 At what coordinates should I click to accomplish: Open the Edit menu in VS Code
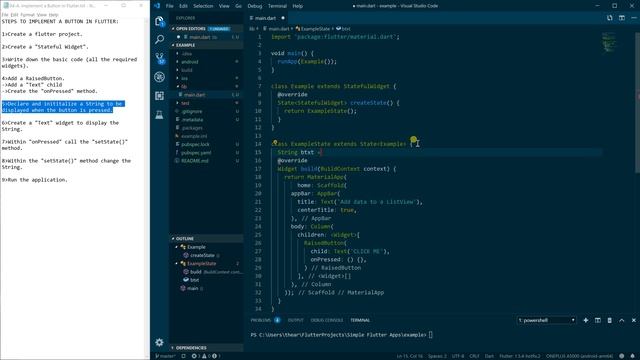point(183,6)
